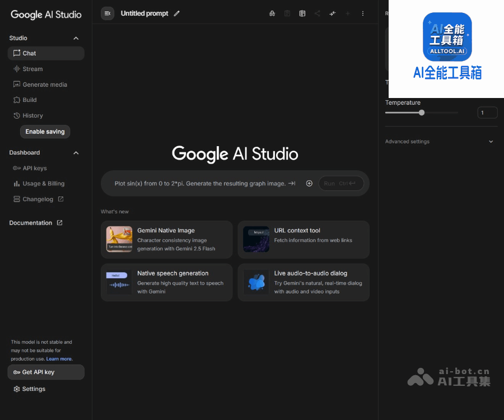The height and width of the screenshot is (420, 504).
Task: Follow the Learn more link
Action: 59,359
